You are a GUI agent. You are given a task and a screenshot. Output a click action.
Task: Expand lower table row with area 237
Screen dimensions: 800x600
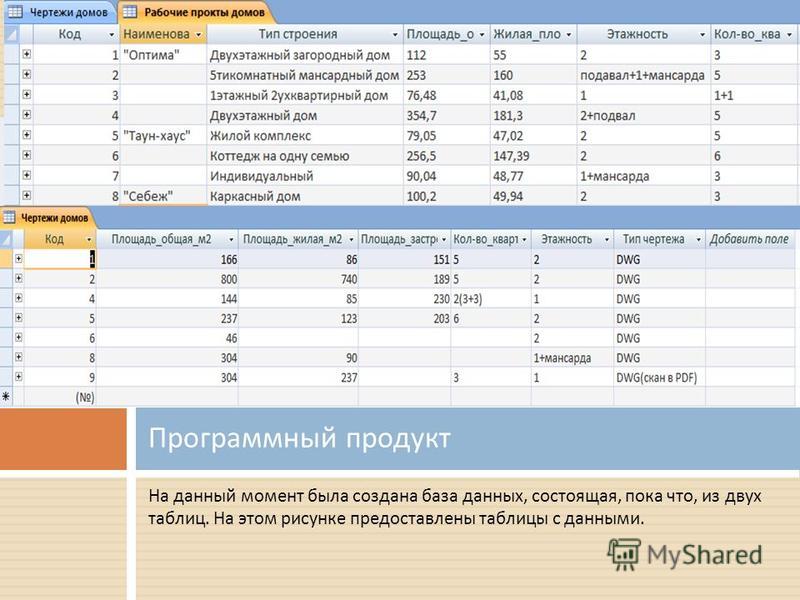click(x=18, y=318)
